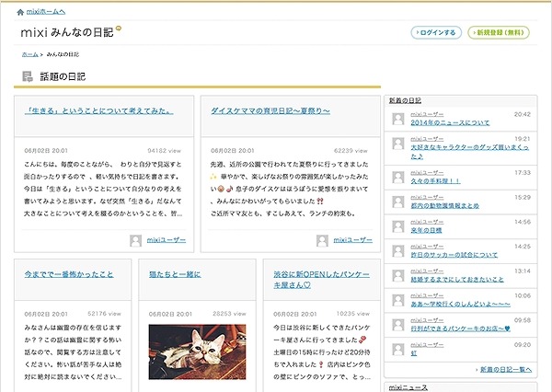Click avatar next to 2014年のニュースについて
Screen dimensions: 552x392
(398, 119)
